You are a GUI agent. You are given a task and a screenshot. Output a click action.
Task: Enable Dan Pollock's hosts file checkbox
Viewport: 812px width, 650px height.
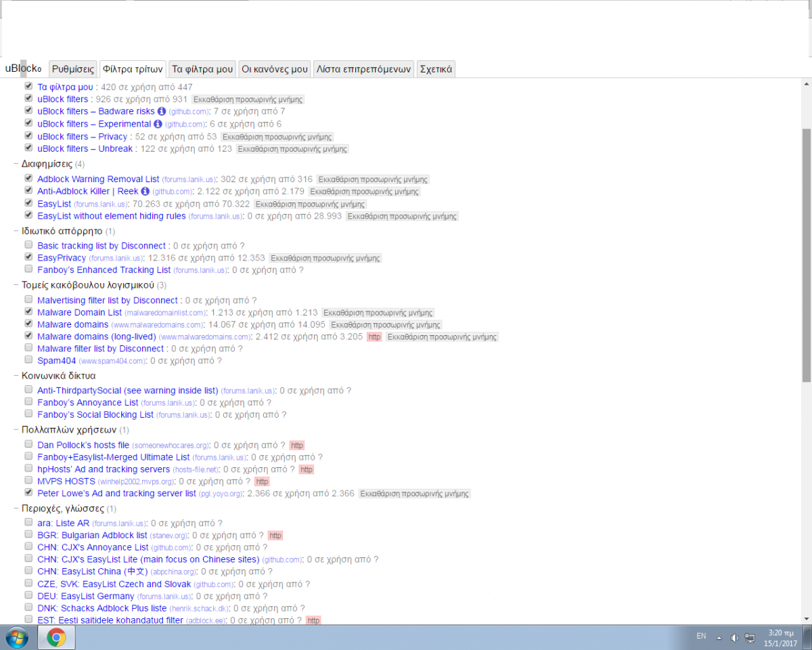(x=28, y=444)
